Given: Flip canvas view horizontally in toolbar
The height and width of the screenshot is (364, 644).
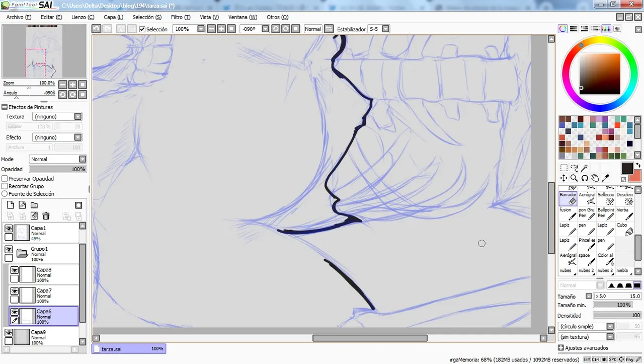Looking at the screenshot, I should coord(329,29).
